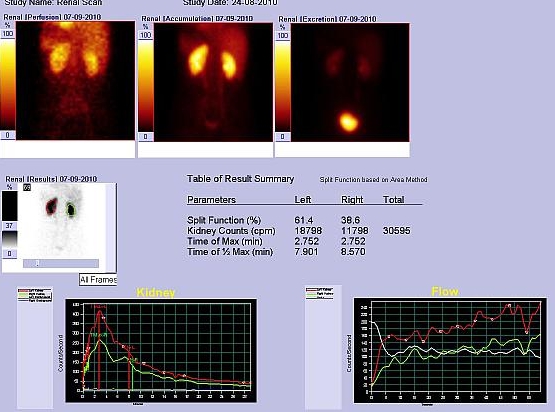Click the Excretion lower threshold 0 field
Image resolution: width=555 pixels, height=412 pixels.
(x=282, y=137)
